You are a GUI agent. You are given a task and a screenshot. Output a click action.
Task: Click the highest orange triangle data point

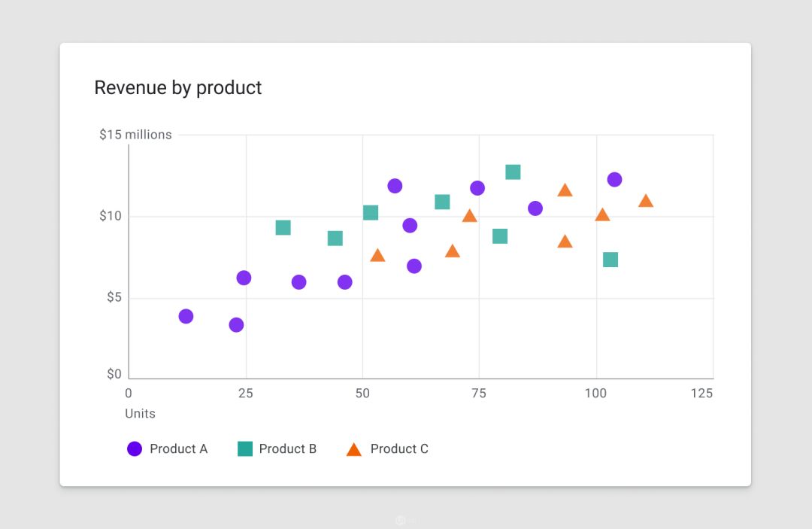pyautogui.click(x=565, y=190)
